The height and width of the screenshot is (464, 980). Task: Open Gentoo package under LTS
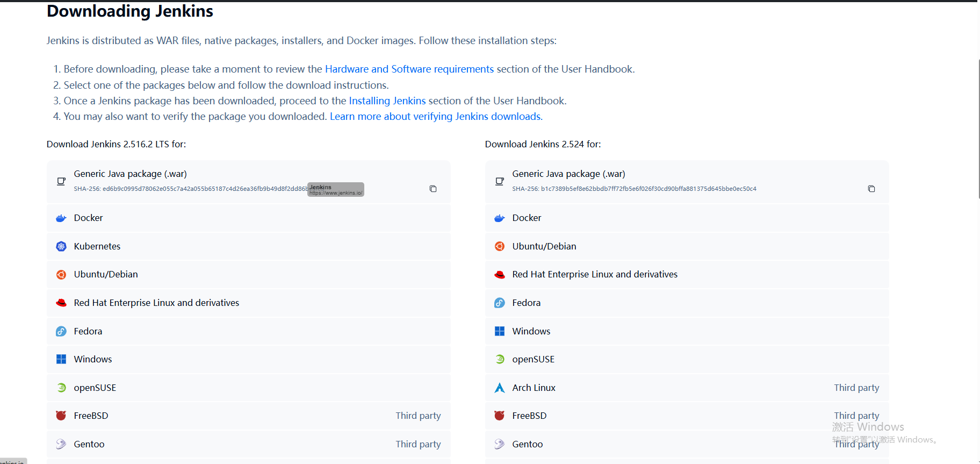249,444
